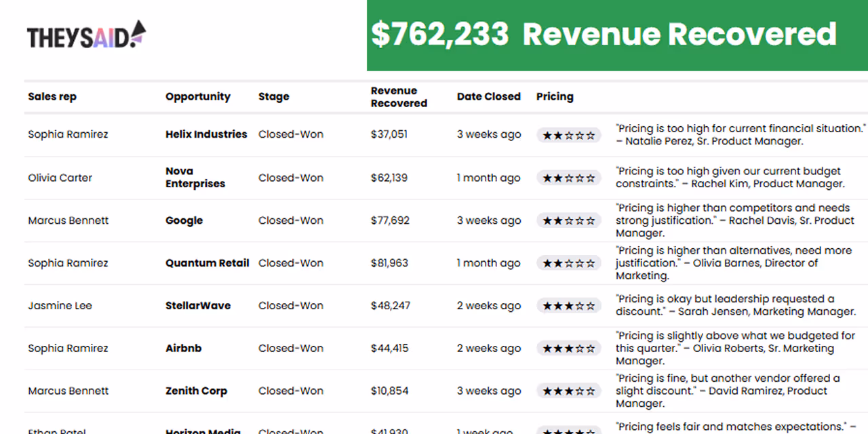Select sales rep Olivia Carter

[60, 178]
